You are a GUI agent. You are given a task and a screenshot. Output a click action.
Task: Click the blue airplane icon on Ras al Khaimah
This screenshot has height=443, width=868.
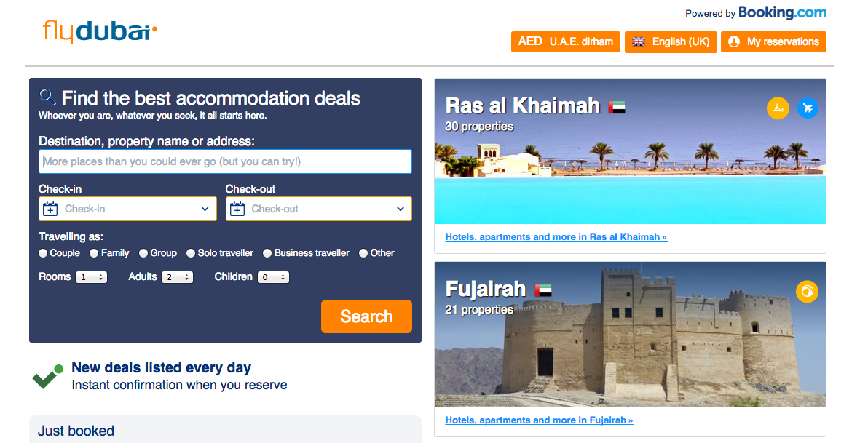[x=807, y=108]
